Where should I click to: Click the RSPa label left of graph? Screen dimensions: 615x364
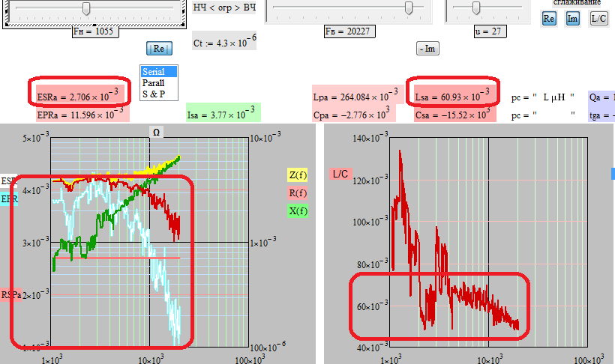(10, 294)
